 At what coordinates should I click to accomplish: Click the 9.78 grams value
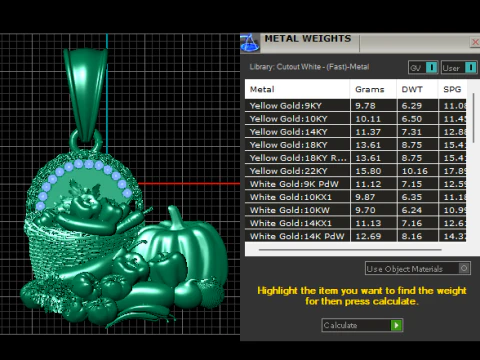365,106
